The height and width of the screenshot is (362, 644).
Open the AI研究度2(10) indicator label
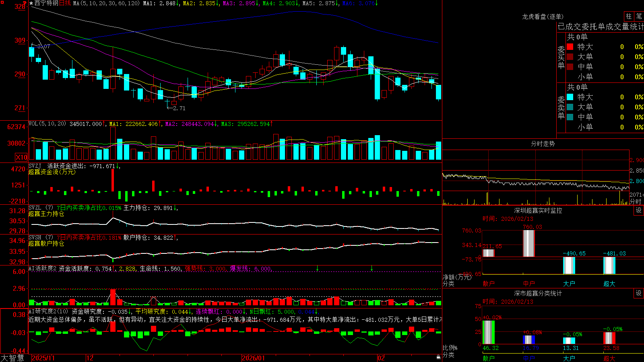tap(49, 311)
